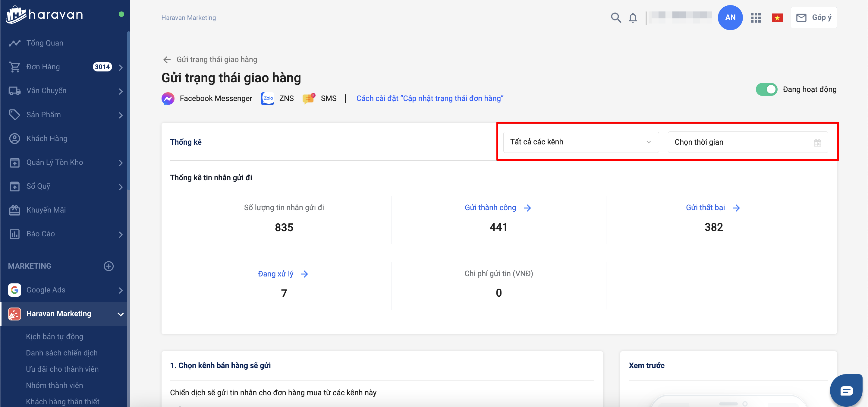
Task: Click the AN user avatar
Action: coord(730,17)
